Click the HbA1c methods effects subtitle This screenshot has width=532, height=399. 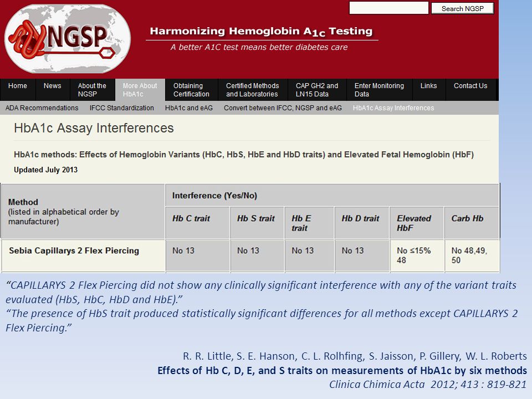coord(244,155)
